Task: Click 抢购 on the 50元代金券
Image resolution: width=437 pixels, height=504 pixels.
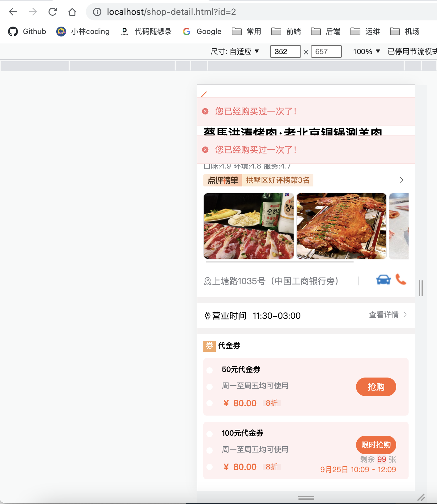Action: tap(376, 387)
